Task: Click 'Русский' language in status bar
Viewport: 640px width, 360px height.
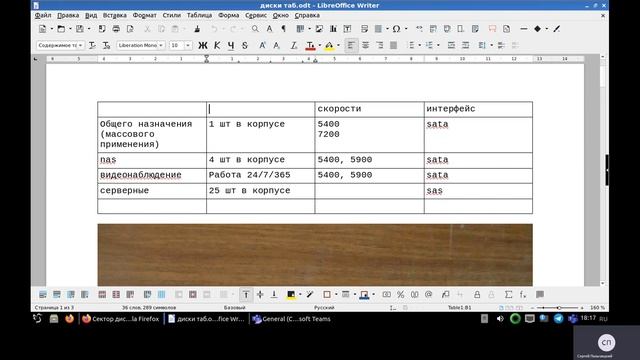Action: pyautogui.click(x=324, y=307)
